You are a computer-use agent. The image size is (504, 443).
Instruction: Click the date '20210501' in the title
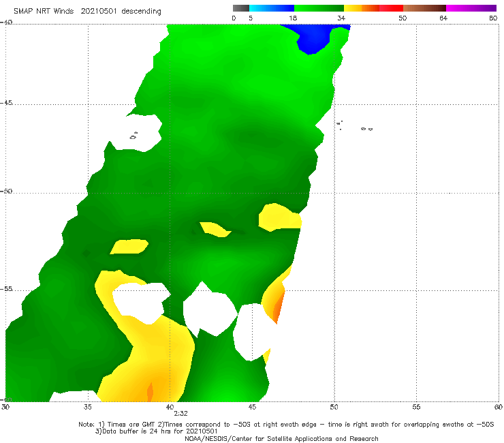(99, 12)
